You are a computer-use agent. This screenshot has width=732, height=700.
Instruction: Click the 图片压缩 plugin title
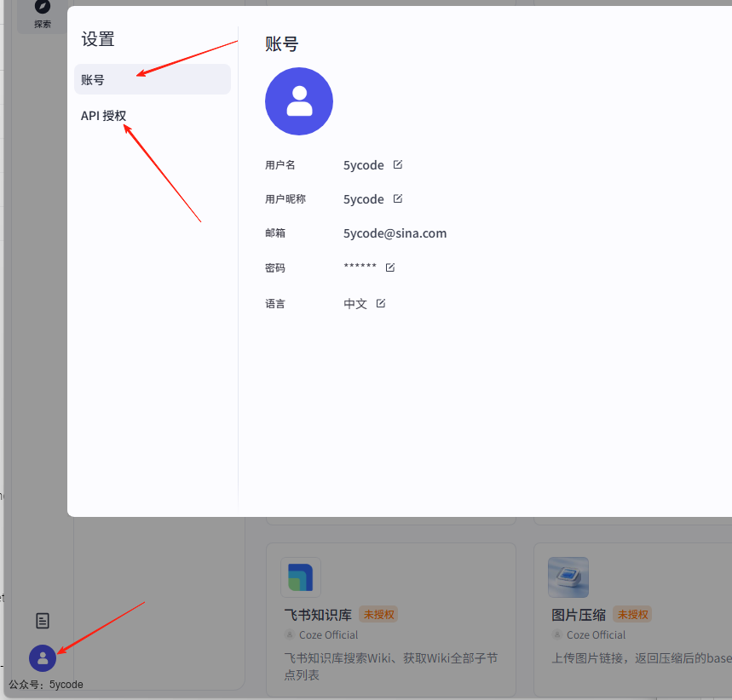(579, 615)
